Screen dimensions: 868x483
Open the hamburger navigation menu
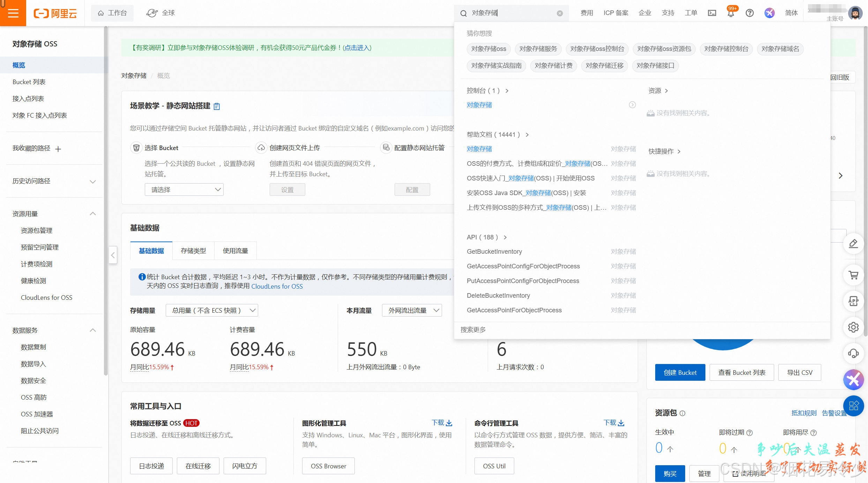click(x=13, y=13)
